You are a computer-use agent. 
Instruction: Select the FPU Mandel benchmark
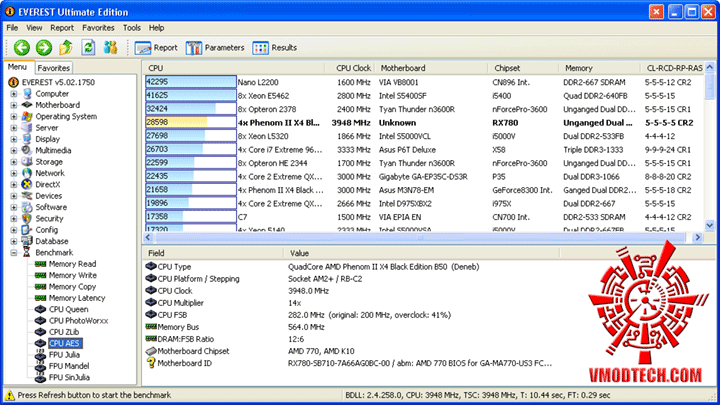click(69, 366)
